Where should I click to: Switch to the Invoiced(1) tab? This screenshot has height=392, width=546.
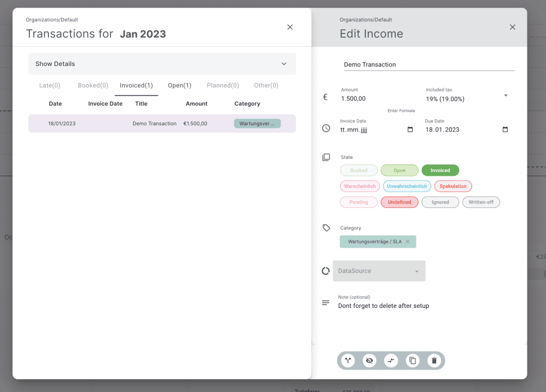pos(136,85)
